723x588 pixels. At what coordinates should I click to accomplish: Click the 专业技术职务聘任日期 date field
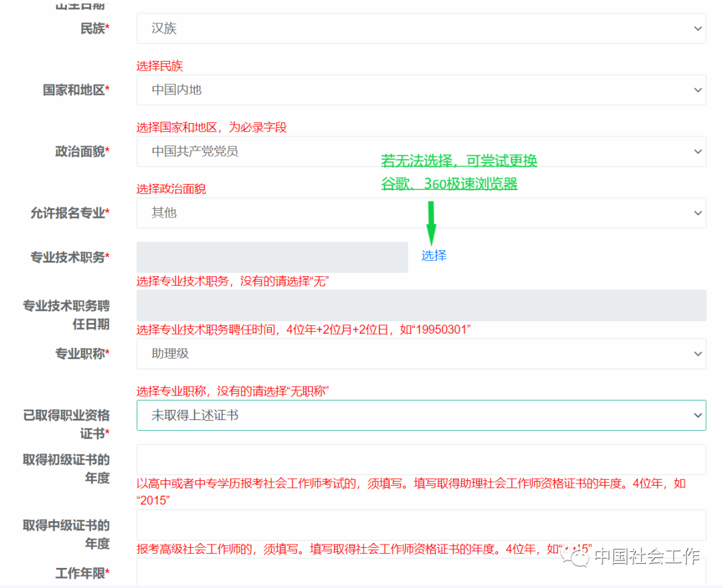coord(420,305)
